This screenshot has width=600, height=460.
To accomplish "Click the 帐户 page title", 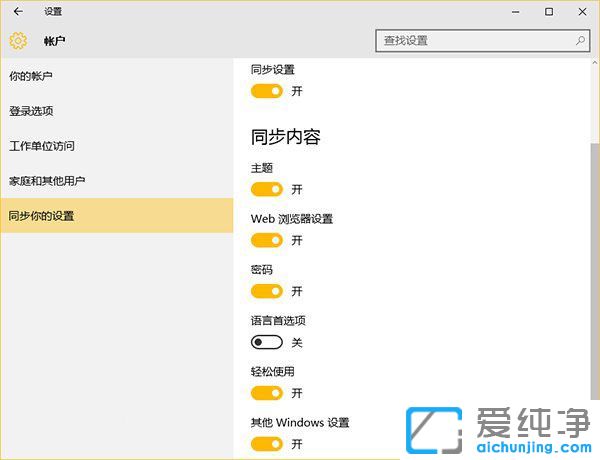I will pyautogui.click(x=54, y=41).
